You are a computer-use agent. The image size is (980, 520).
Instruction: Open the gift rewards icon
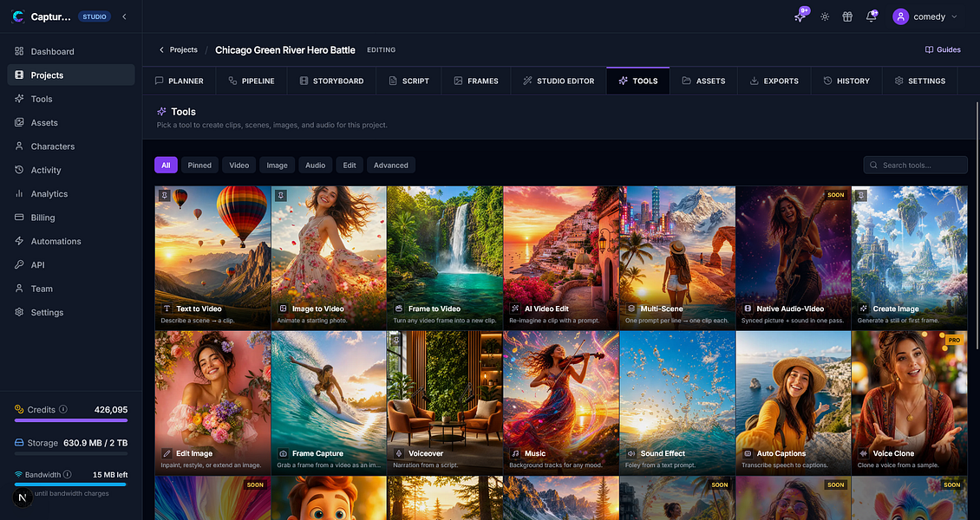[847, 16]
